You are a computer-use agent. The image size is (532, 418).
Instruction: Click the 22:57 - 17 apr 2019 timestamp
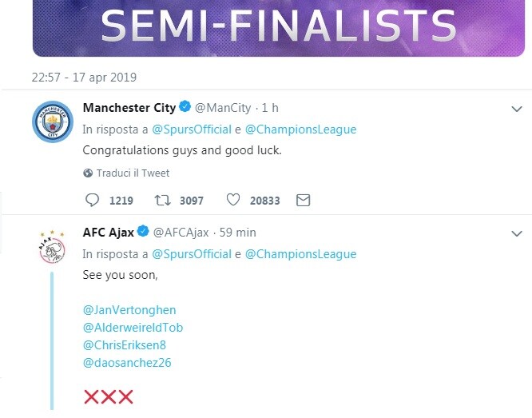click(x=84, y=78)
